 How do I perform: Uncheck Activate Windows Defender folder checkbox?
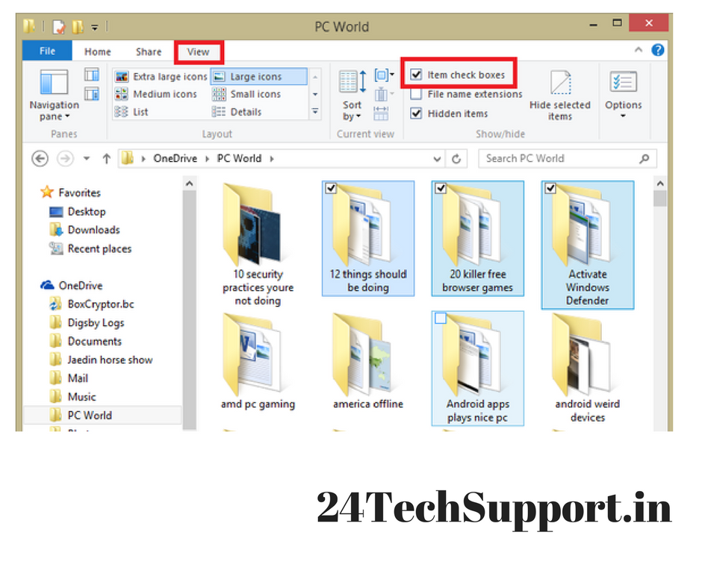coord(550,188)
